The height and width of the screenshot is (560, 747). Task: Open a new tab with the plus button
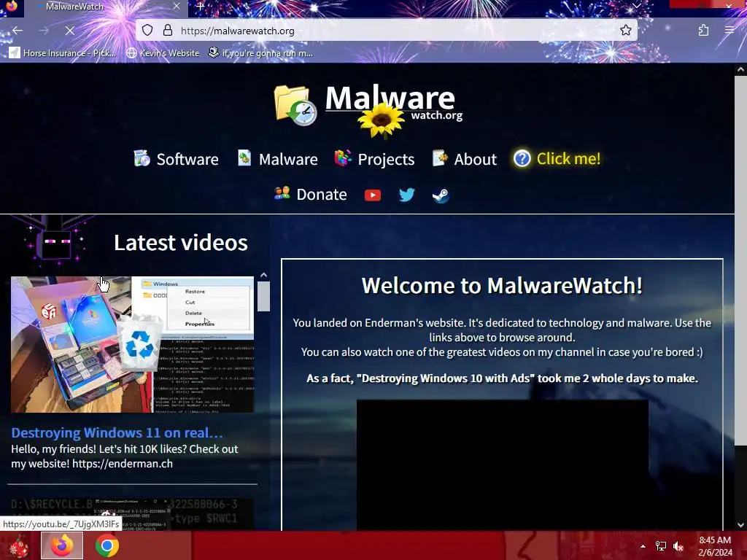[x=200, y=7]
